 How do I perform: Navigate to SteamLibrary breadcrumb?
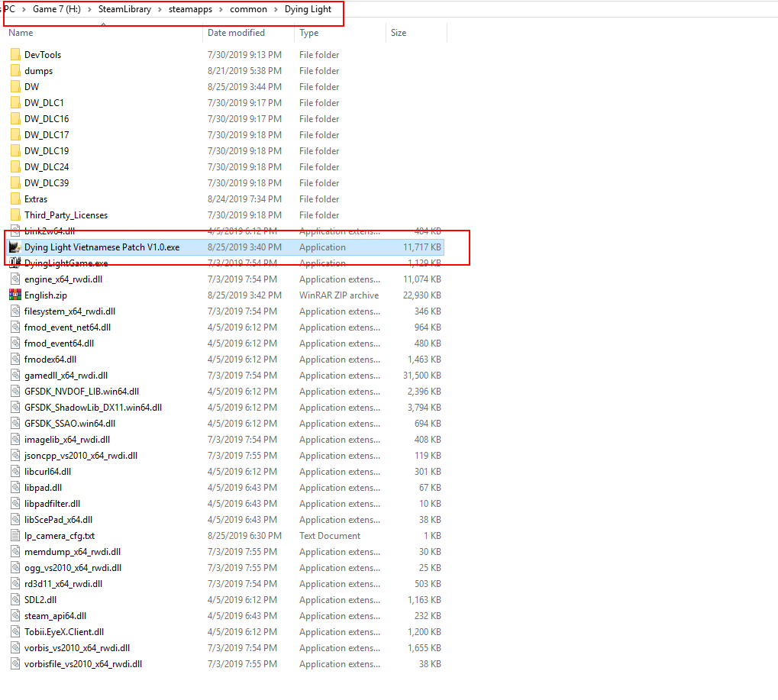point(124,9)
